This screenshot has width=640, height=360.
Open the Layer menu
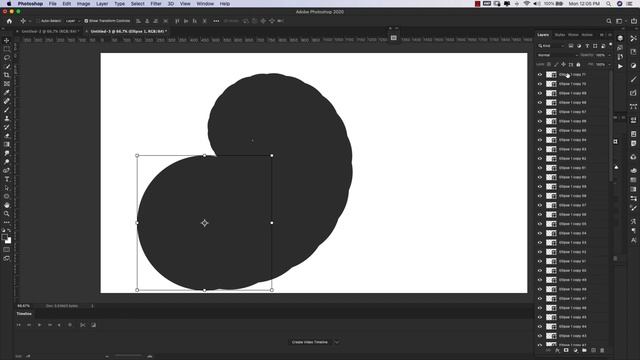102,4
